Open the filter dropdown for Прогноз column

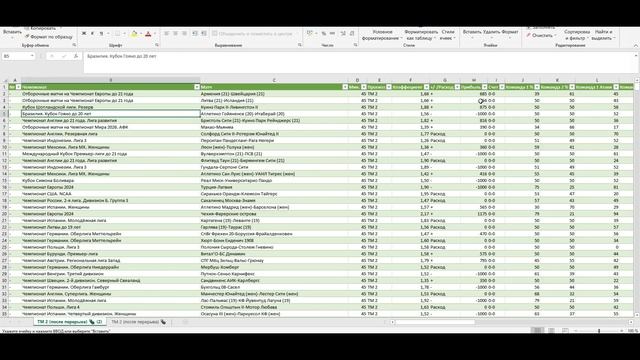click(x=389, y=87)
